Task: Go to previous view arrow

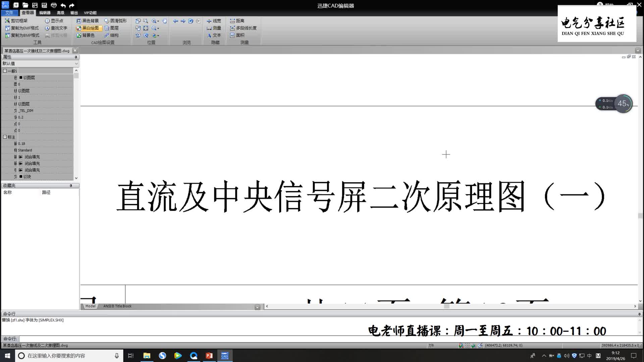Action: (175, 21)
